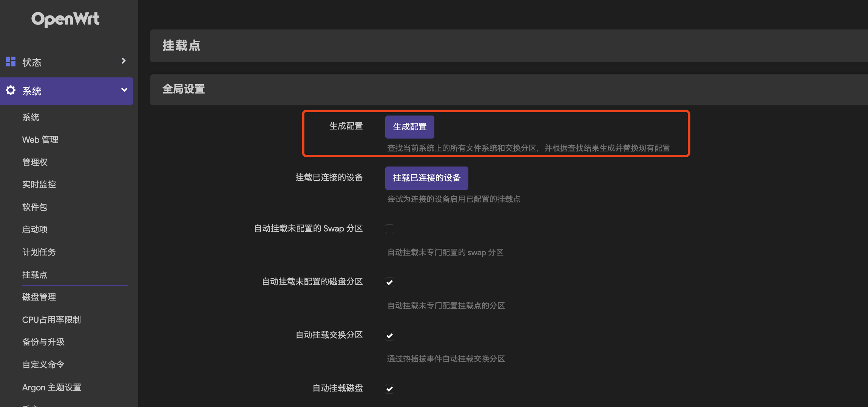Open 计划任务 from sidebar
868x407 pixels.
pyautogui.click(x=39, y=252)
